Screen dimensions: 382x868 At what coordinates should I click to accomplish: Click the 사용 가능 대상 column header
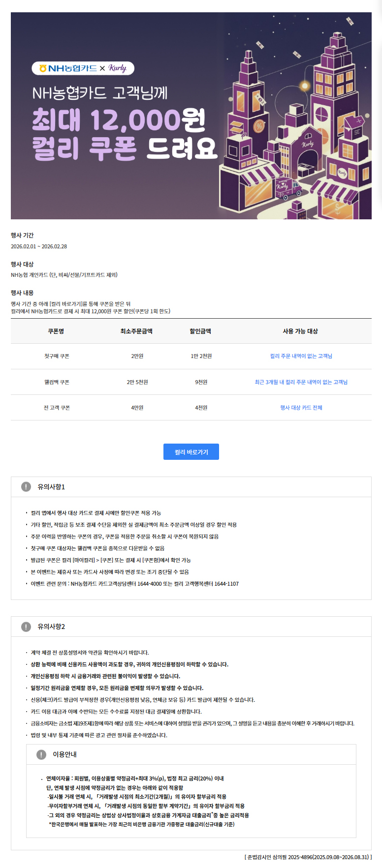pos(300,331)
